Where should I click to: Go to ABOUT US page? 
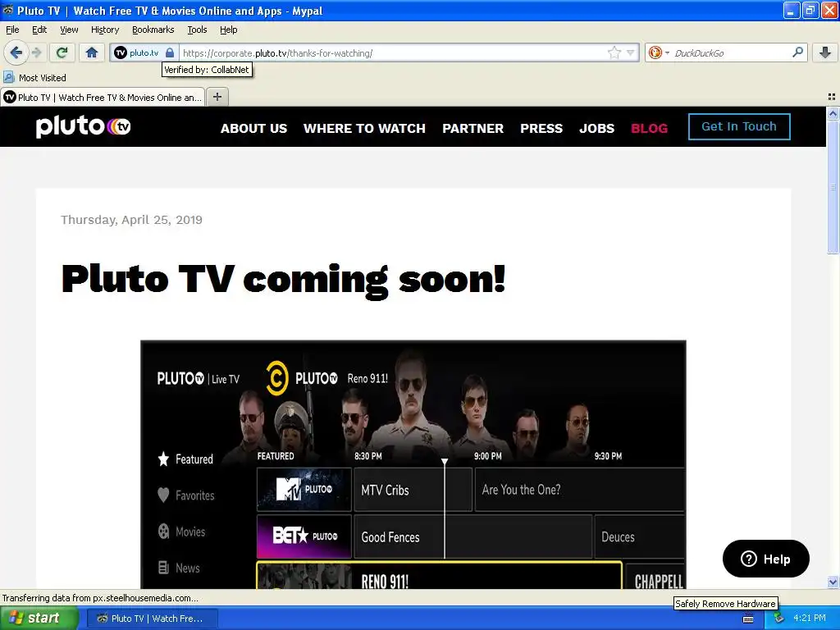pyautogui.click(x=253, y=128)
